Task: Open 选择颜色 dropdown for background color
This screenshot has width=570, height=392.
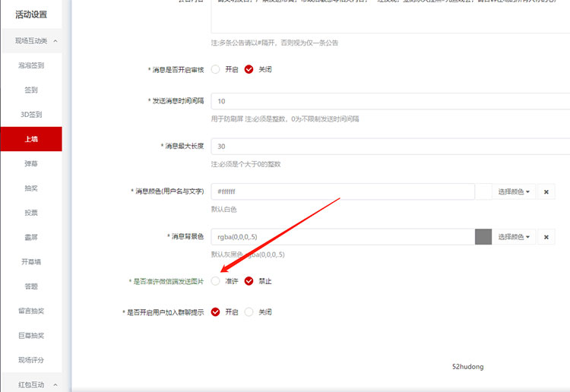Action: (x=514, y=237)
